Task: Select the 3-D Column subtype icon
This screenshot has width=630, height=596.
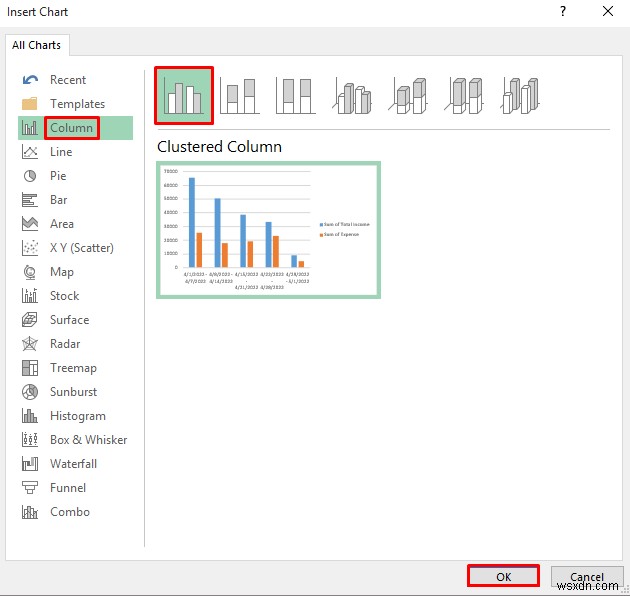Action: [520, 96]
